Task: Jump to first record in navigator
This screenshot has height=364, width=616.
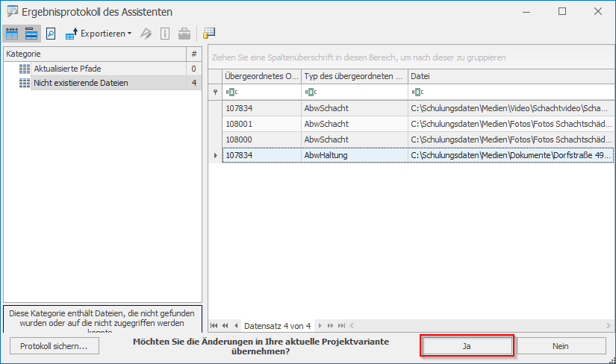Action: point(214,326)
